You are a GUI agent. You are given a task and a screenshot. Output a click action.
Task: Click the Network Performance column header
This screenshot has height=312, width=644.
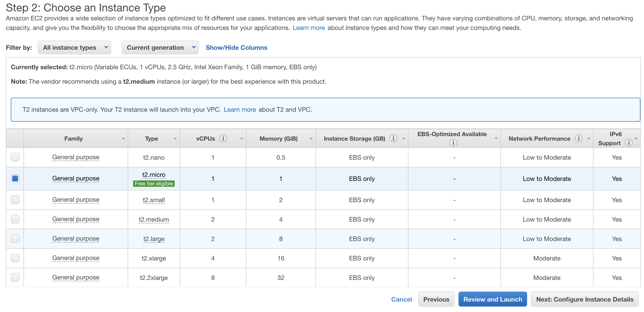coord(539,139)
